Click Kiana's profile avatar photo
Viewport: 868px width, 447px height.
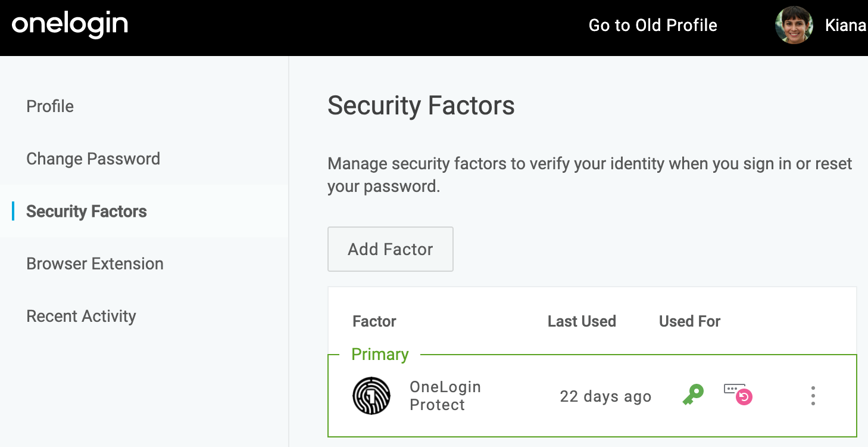pos(794,25)
